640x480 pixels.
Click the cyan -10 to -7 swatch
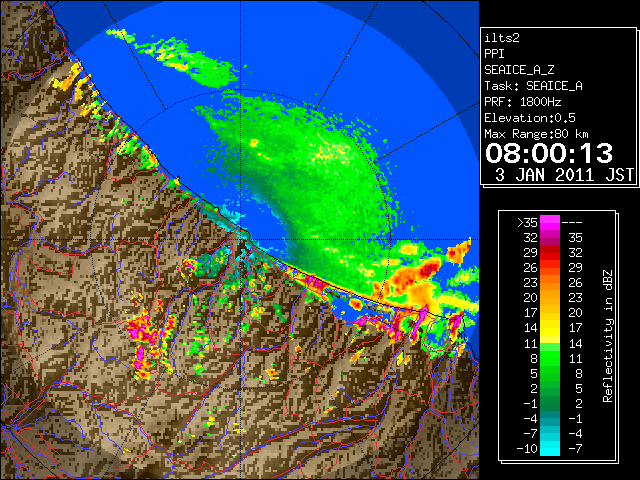click(550, 449)
